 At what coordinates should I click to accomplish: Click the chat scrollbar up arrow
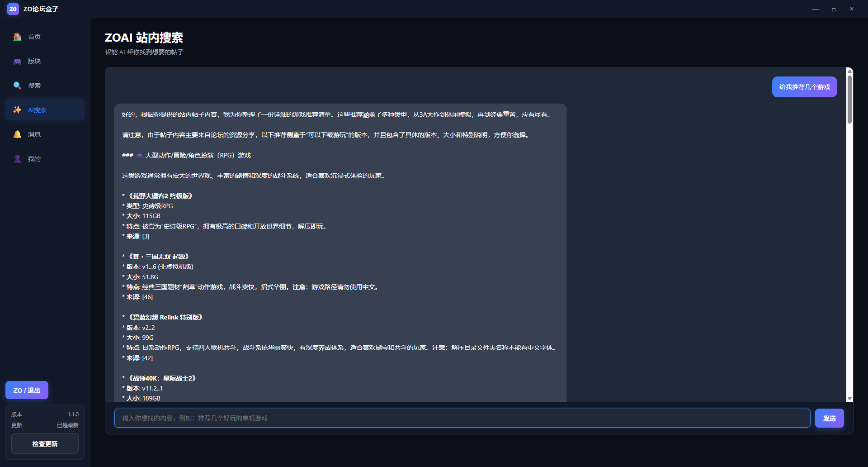[x=849, y=71]
